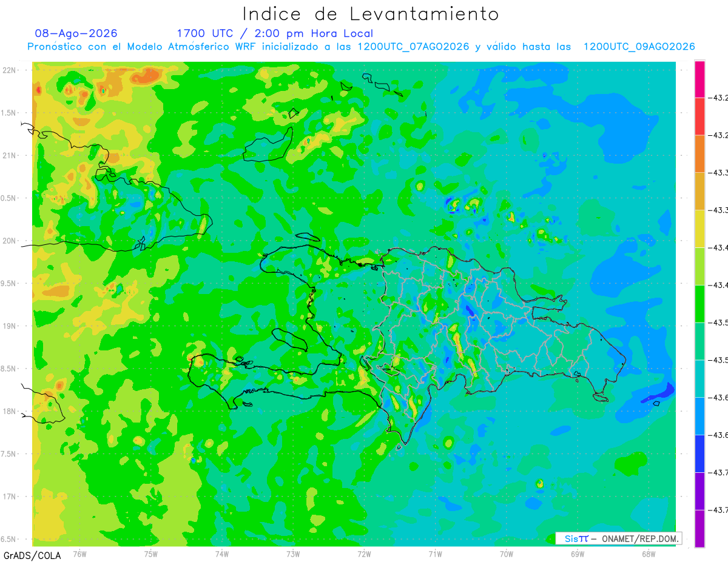728x562 pixels.
Task: Click the '19N' latitude label
Action: point(9,326)
